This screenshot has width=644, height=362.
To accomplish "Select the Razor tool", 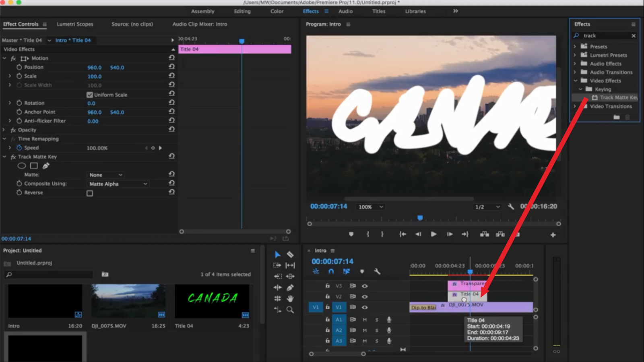I will coord(290,254).
